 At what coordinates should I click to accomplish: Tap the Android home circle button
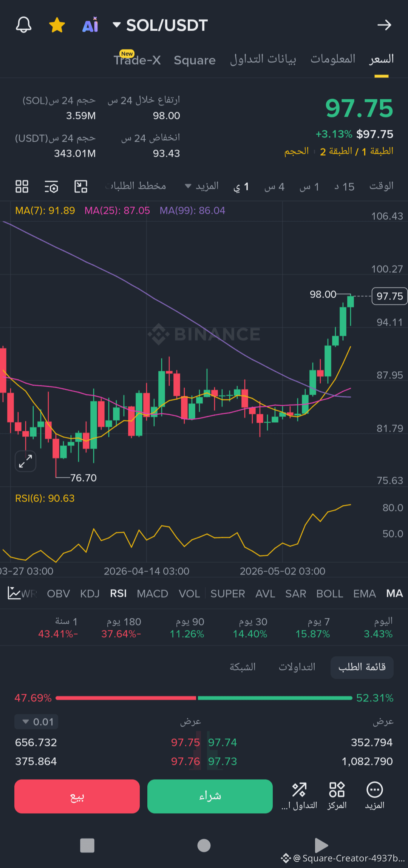point(204,846)
